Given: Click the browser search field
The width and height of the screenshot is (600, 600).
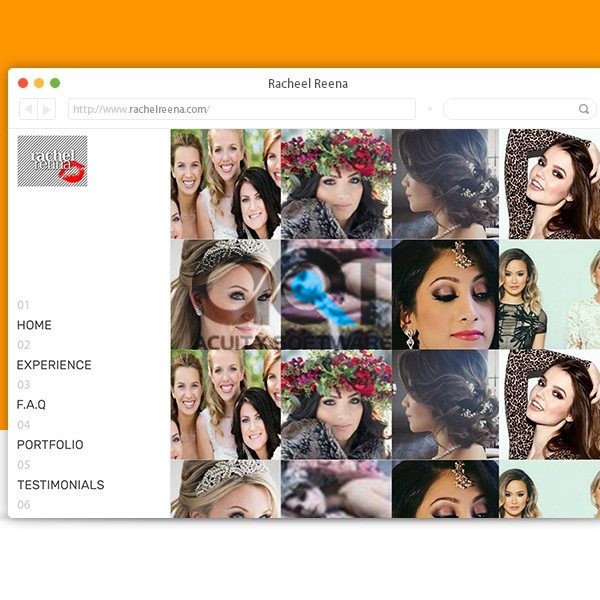Looking at the screenshot, I should (519, 109).
